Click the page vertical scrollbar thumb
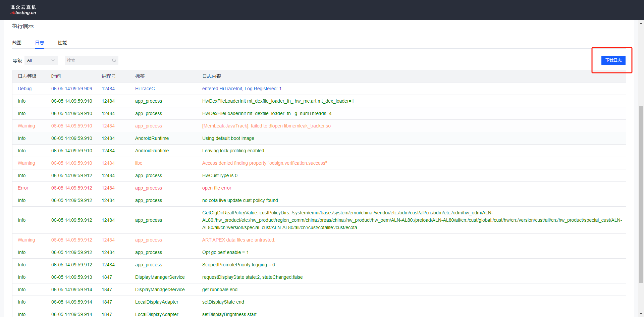The width and height of the screenshot is (644, 317). [x=641, y=195]
